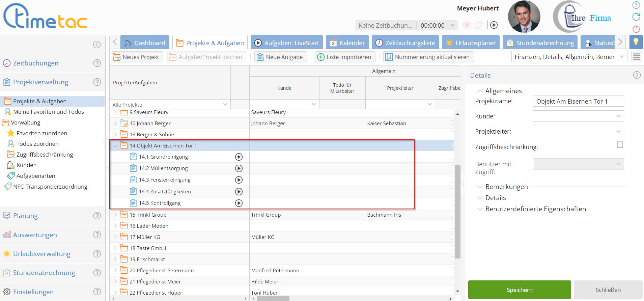Click the red power logout icon

tap(636, 29)
